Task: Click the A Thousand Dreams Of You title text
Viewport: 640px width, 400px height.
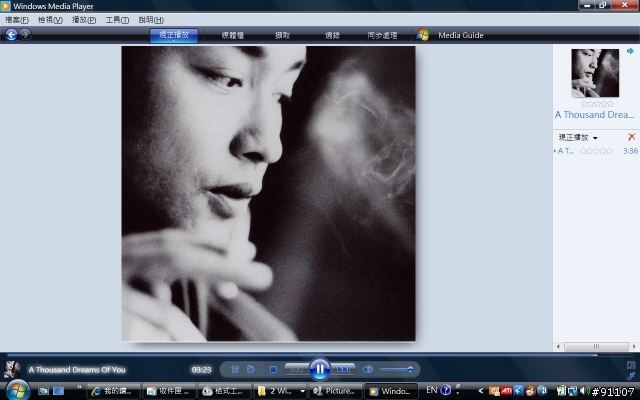Action: [x=77, y=370]
